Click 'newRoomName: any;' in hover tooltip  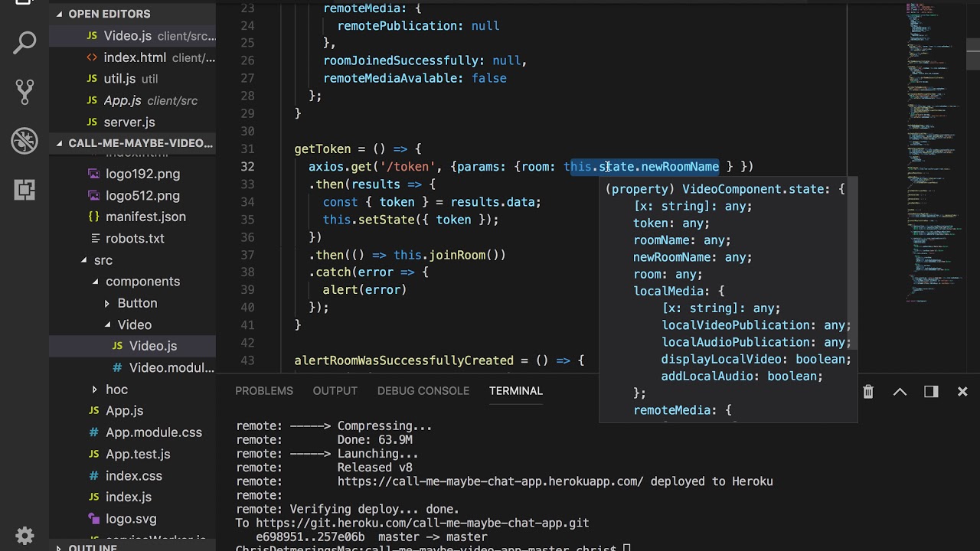[x=693, y=257]
